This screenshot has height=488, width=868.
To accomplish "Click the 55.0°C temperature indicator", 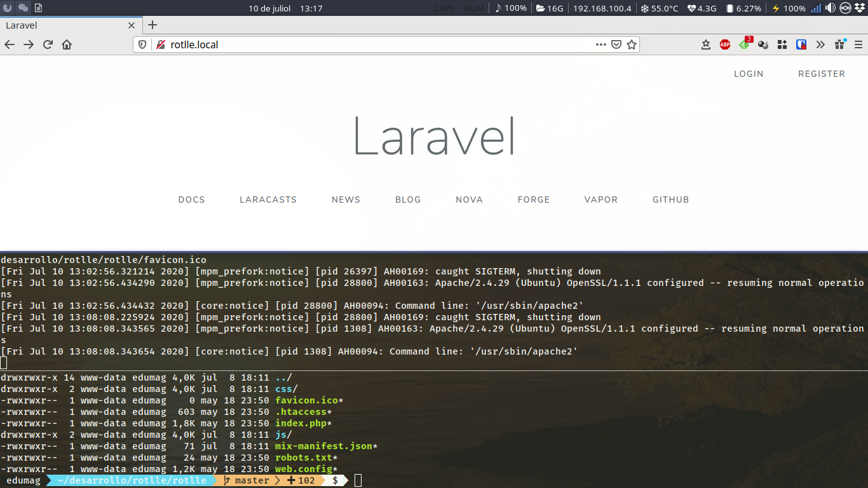I will pos(659,8).
